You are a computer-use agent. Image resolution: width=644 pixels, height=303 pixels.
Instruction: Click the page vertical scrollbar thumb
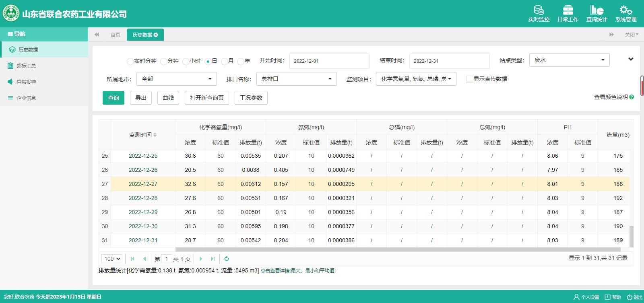click(642, 85)
